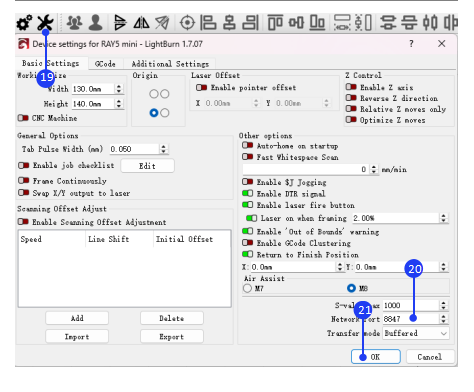
Task: Click the Import button
Action: (x=77, y=337)
